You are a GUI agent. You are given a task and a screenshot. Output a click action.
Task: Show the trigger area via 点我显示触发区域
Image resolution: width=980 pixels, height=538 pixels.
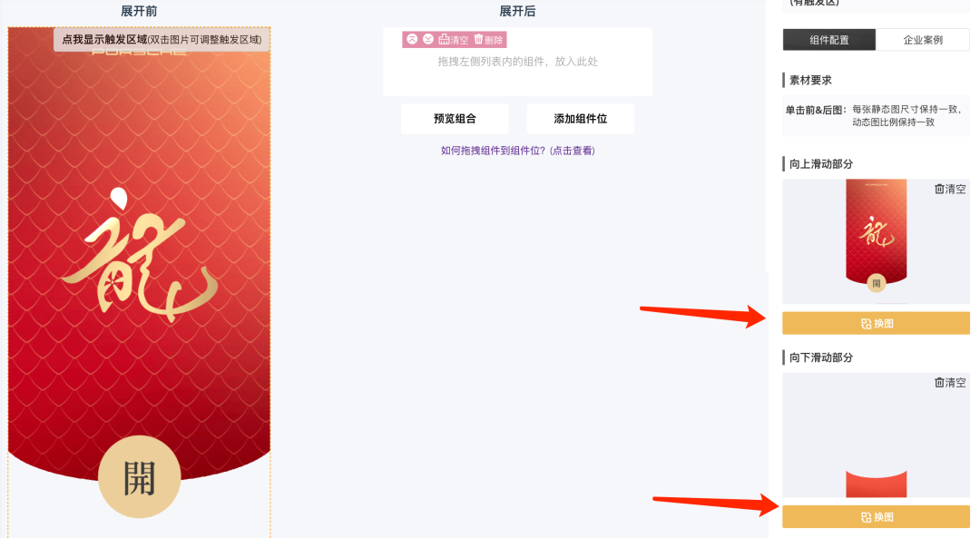pos(162,39)
